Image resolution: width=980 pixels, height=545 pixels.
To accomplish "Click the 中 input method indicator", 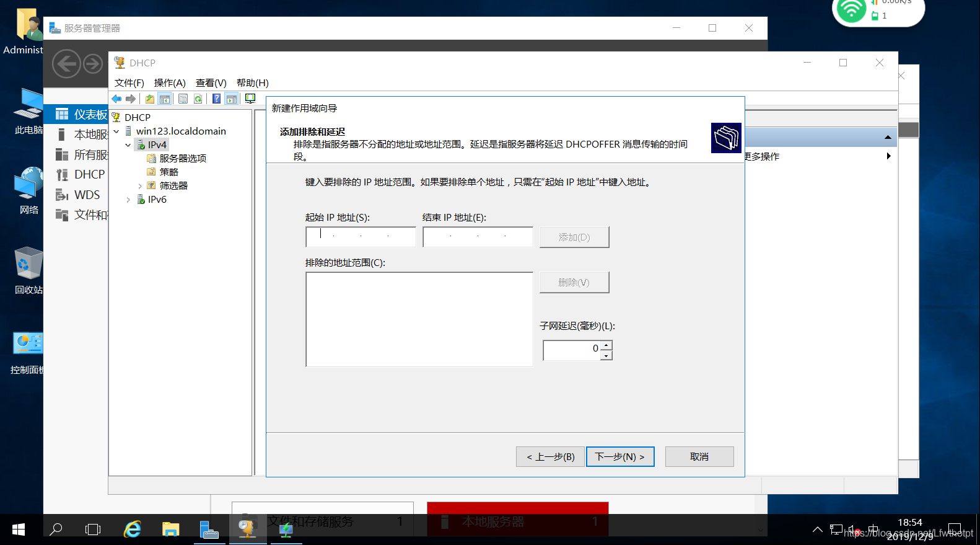I will (x=873, y=529).
